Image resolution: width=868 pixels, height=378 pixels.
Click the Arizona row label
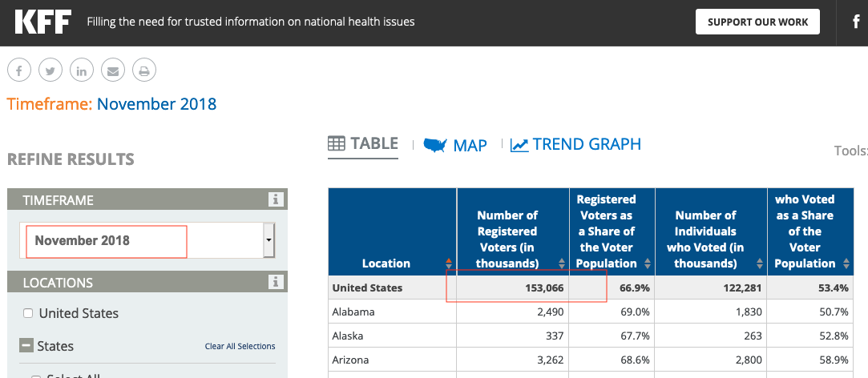click(x=350, y=360)
